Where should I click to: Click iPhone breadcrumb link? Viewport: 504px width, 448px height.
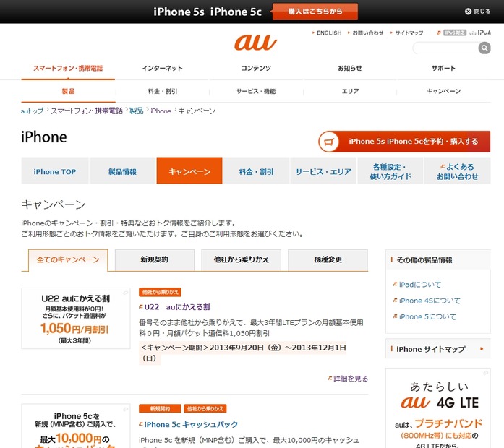pyautogui.click(x=161, y=111)
